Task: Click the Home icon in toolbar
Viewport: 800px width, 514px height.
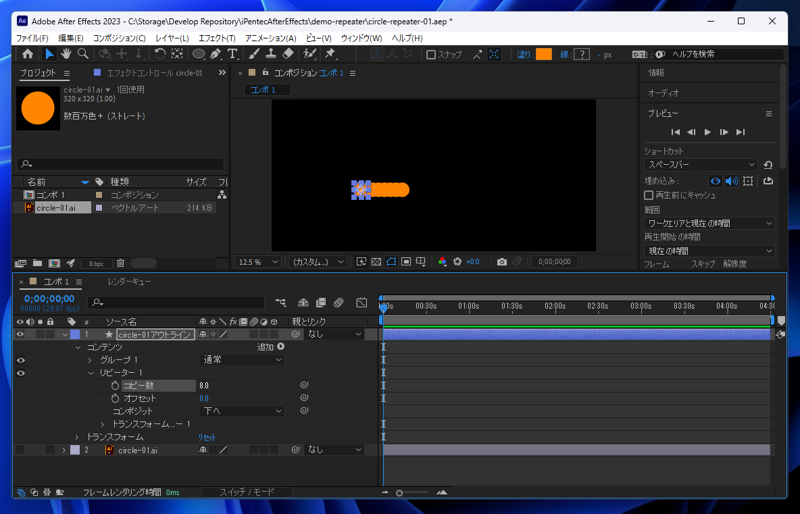Action: point(27,54)
